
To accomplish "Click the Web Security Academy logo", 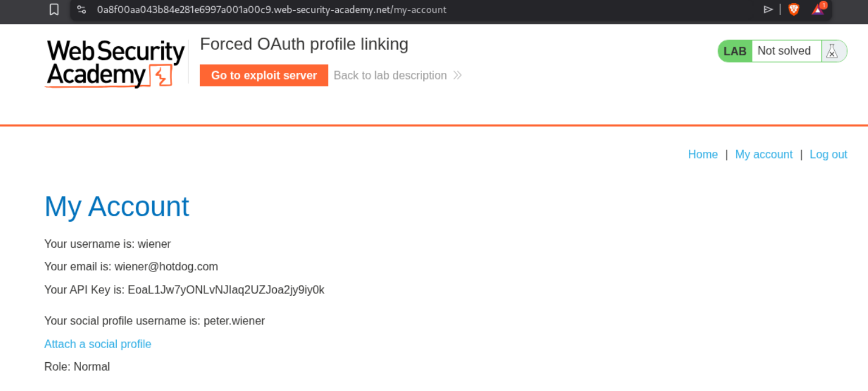I will (x=116, y=63).
